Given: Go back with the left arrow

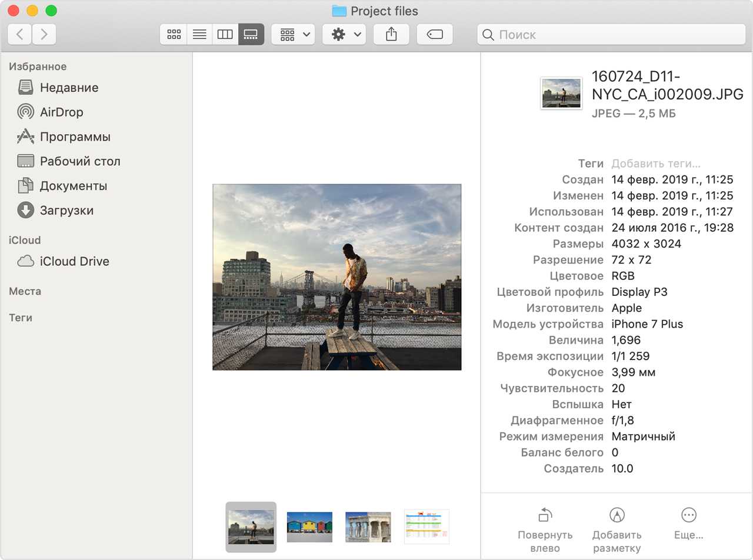Looking at the screenshot, I should coord(20,35).
